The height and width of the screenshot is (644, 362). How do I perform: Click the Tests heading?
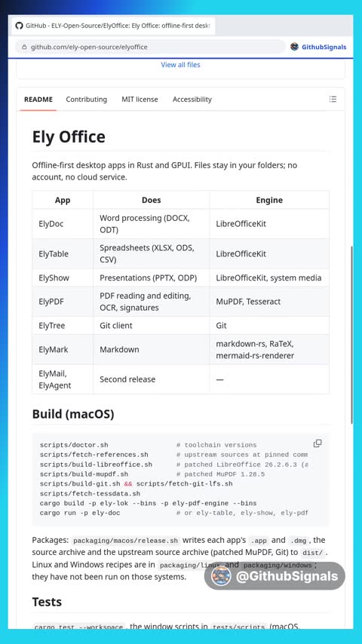pyautogui.click(x=47, y=602)
